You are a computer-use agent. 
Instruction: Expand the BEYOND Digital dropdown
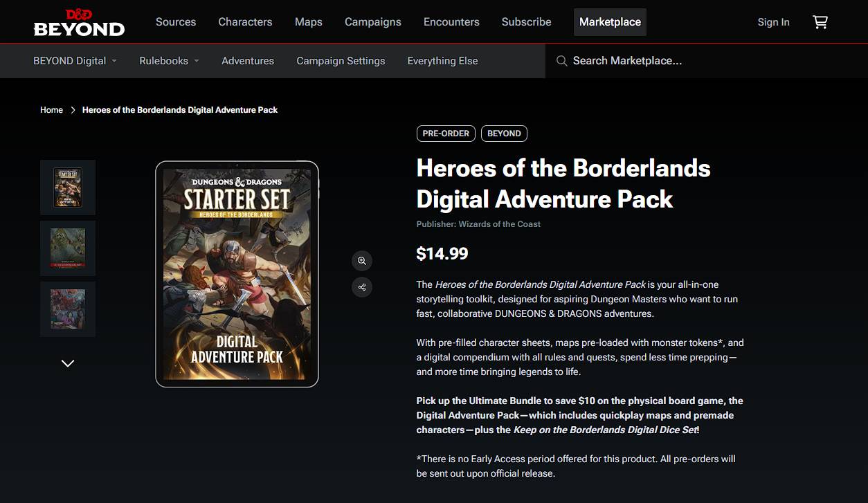[x=75, y=61]
